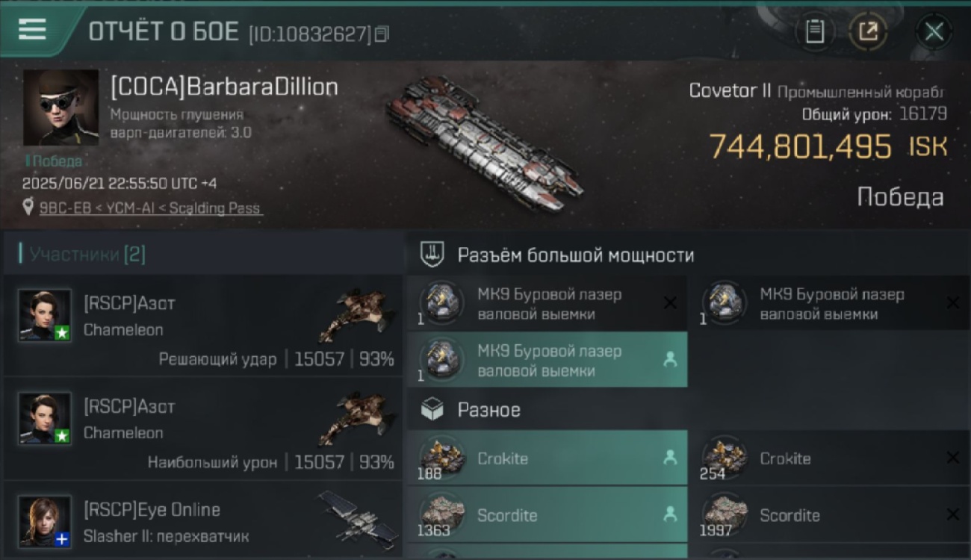Select the first destroyed МК9 Буровой лазер module
The height and width of the screenshot is (560, 971).
pos(547,303)
